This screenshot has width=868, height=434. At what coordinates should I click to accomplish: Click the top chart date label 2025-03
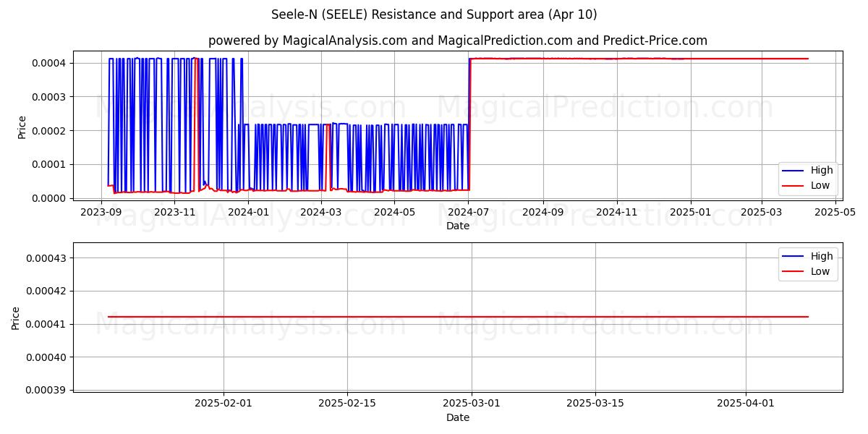tap(762, 213)
